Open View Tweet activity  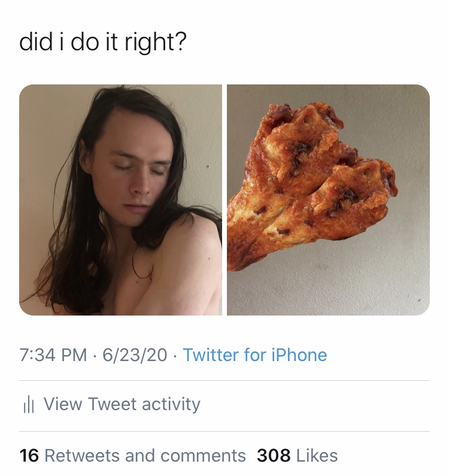click(x=122, y=404)
